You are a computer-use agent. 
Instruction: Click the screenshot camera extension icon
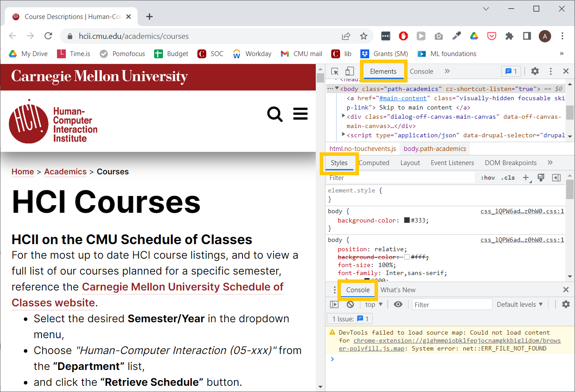(439, 36)
